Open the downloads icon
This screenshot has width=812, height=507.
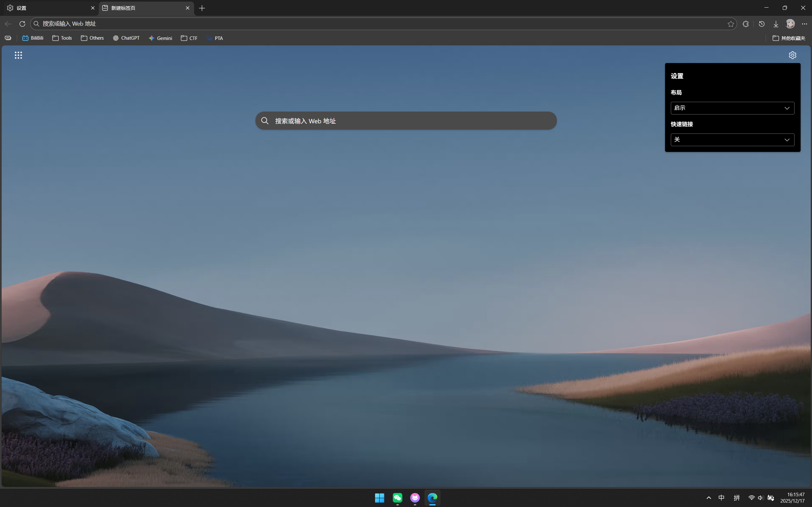(776, 24)
